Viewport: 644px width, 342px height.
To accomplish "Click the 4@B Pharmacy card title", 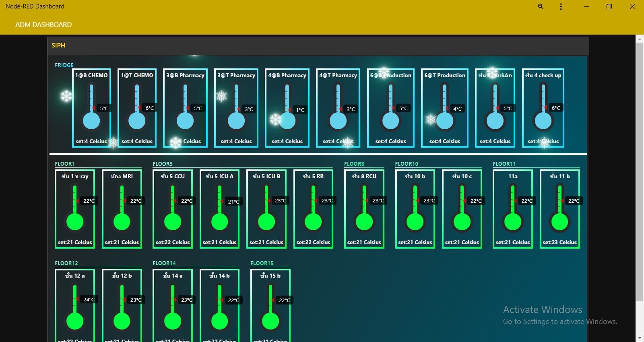I will point(287,75).
